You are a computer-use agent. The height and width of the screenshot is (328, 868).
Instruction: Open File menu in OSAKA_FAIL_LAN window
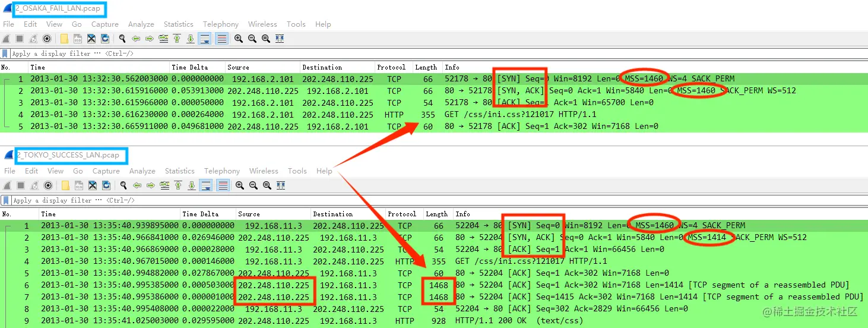(8, 24)
